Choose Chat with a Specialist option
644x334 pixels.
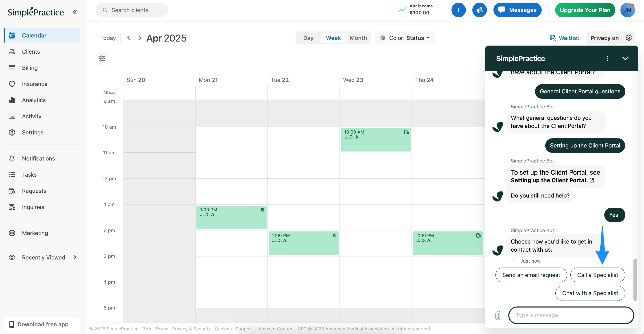(590, 293)
